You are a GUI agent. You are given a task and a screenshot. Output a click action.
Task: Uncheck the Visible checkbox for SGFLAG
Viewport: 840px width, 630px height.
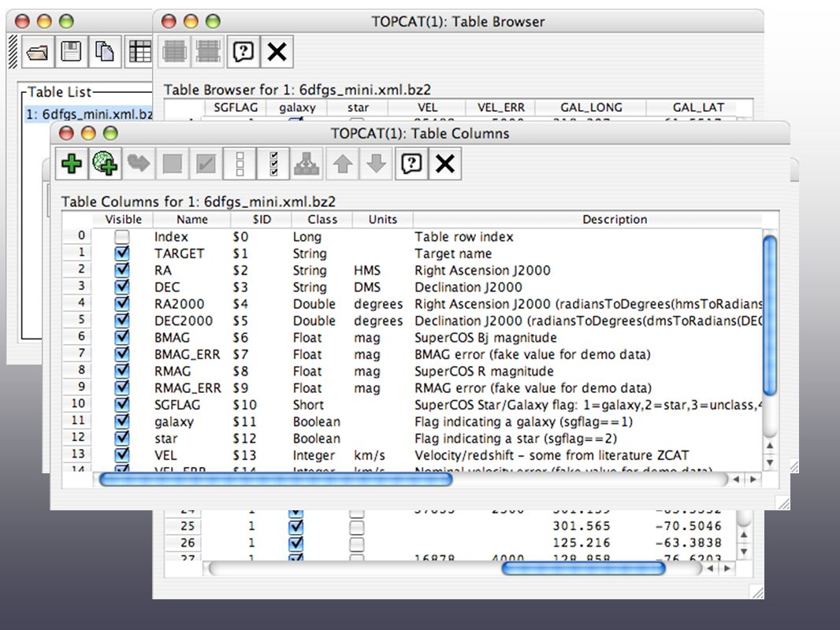tap(122, 405)
